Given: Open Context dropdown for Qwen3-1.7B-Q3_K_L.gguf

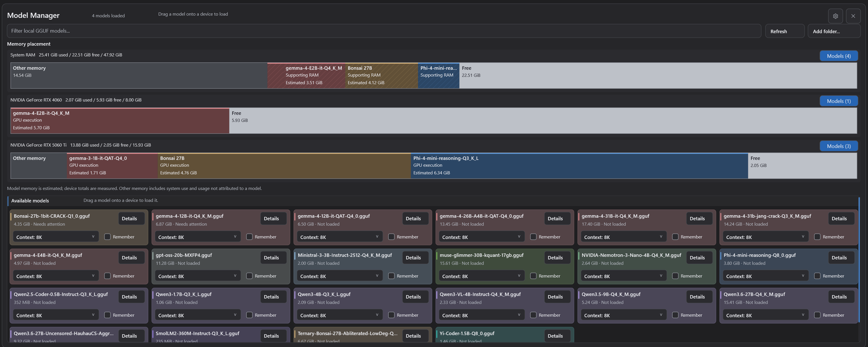Looking at the screenshot, I should [x=198, y=315].
